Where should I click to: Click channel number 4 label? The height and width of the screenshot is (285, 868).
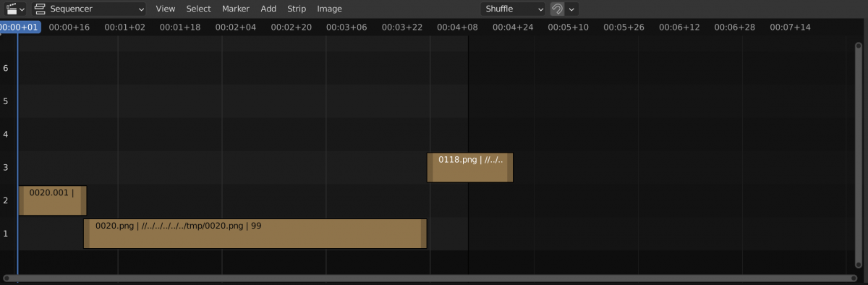pos(6,134)
